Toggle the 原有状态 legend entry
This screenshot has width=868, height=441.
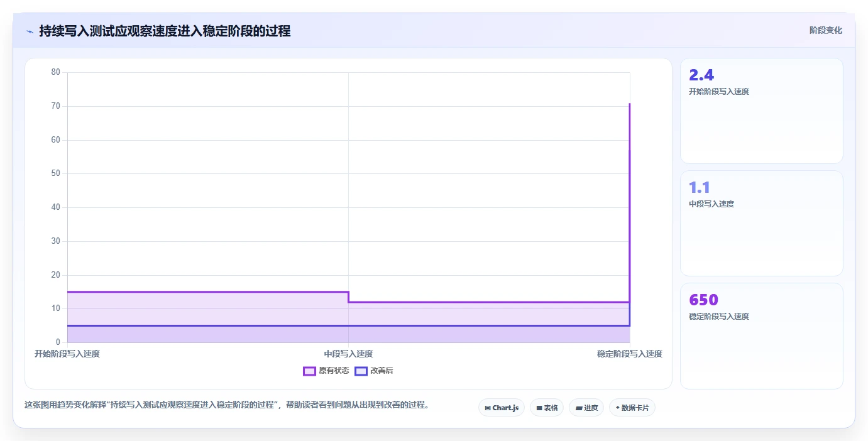tap(326, 371)
